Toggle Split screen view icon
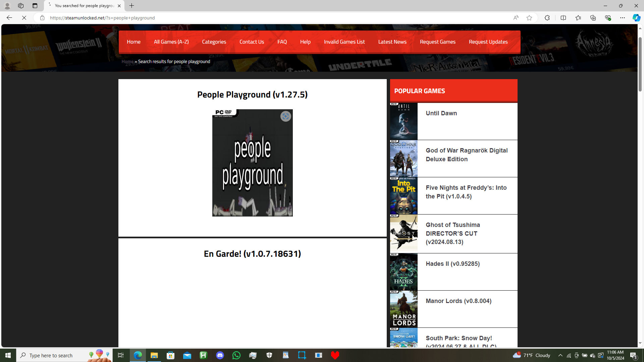This screenshot has height=362, width=644. point(563,18)
